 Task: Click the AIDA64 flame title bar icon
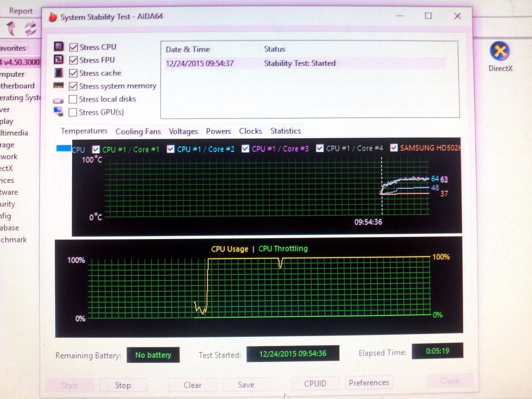coord(53,17)
